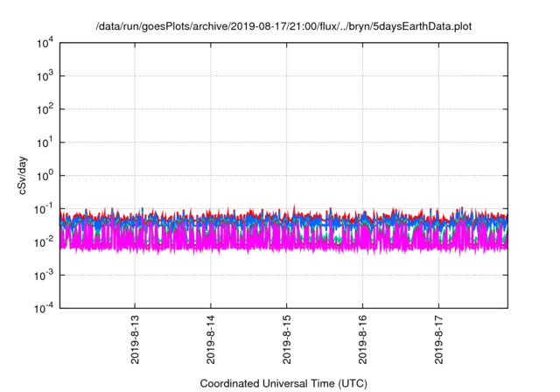
Task: Click the Coordinated Universal Time (UTC) label
Action: point(283,383)
